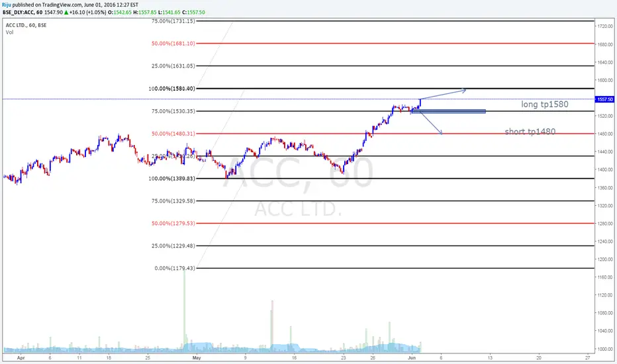Click price axis value 1640.00
The width and height of the screenshot is (617, 364).
point(605,62)
